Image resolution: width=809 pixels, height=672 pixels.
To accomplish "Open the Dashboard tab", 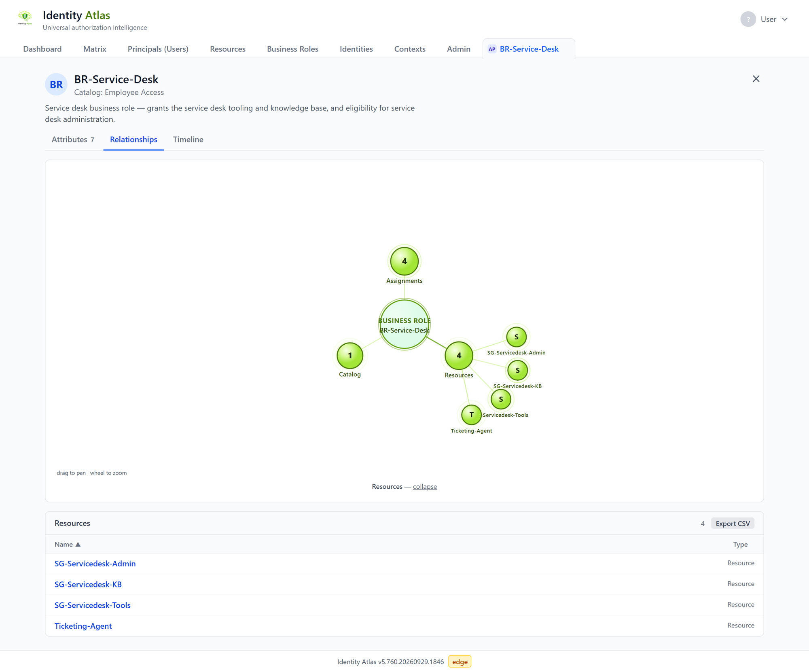I will [x=42, y=49].
